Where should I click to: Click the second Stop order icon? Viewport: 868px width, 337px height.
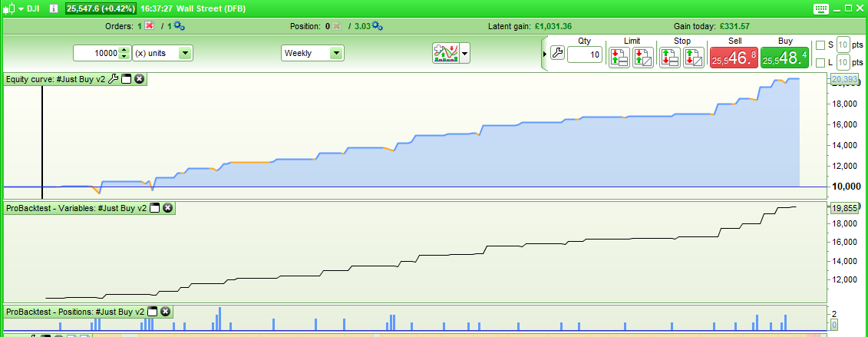pos(694,58)
